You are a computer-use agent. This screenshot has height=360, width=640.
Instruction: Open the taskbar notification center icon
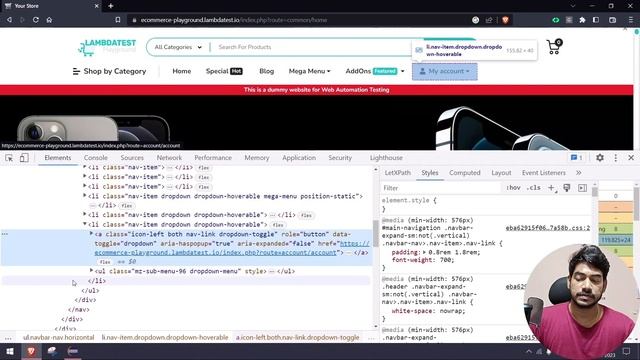pyautogui.click(x=627, y=351)
